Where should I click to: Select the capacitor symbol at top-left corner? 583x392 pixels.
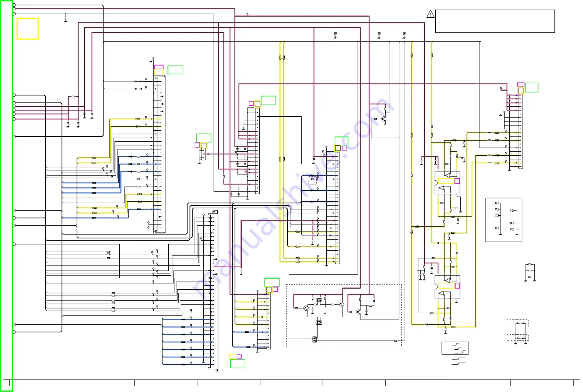(66, 17)
